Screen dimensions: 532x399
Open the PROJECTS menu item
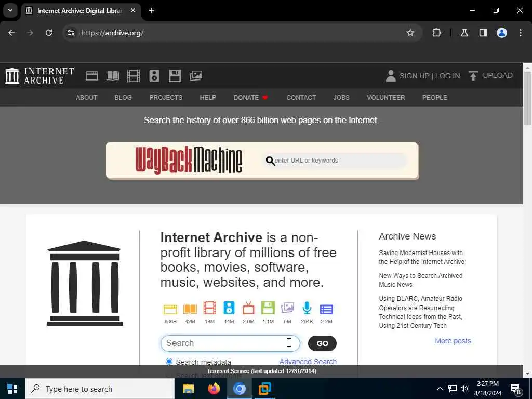click(166, 97)
